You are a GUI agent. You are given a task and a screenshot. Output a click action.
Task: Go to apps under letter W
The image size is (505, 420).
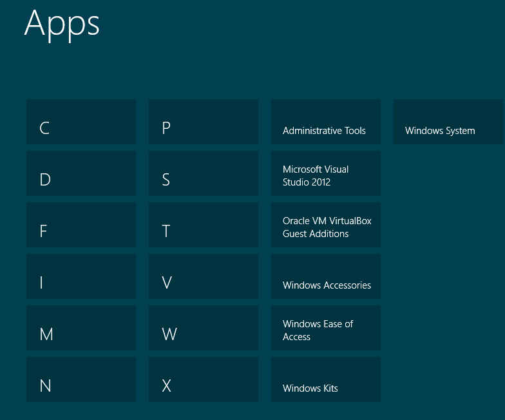point(204,328)
